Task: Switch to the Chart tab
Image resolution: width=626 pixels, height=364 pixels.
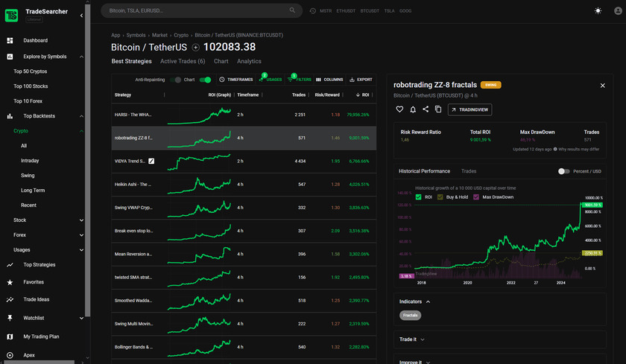Action: (221, 61)
